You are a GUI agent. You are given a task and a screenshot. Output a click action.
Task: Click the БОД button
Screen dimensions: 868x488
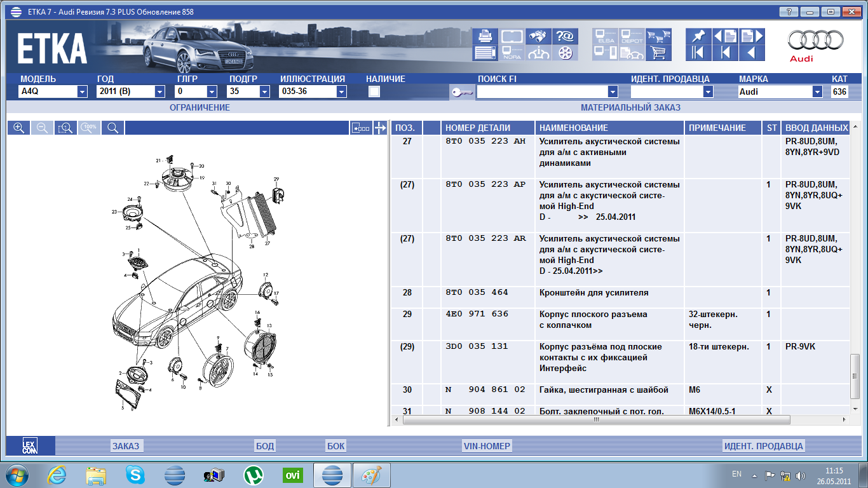265,446
